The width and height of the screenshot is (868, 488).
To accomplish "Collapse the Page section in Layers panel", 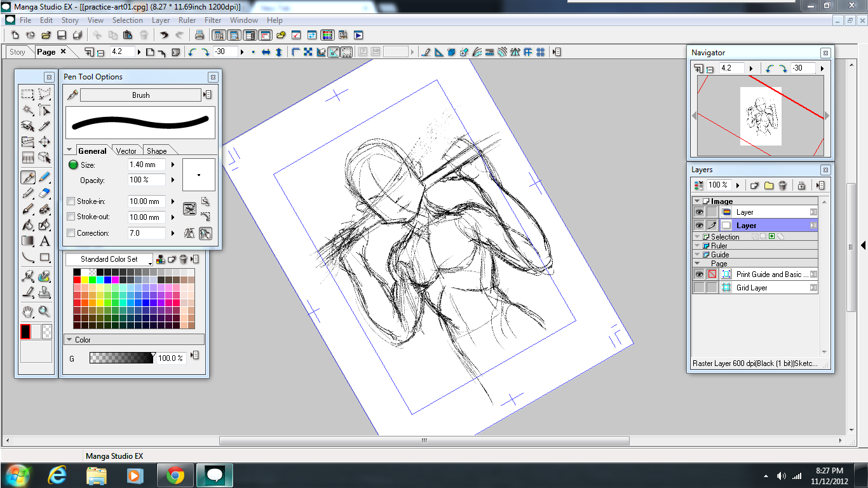I will tap(696, 263).
